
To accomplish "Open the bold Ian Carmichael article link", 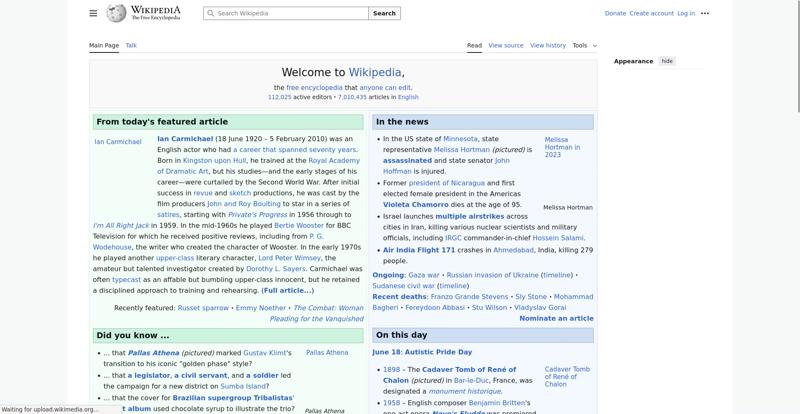I will pos(185,139).
